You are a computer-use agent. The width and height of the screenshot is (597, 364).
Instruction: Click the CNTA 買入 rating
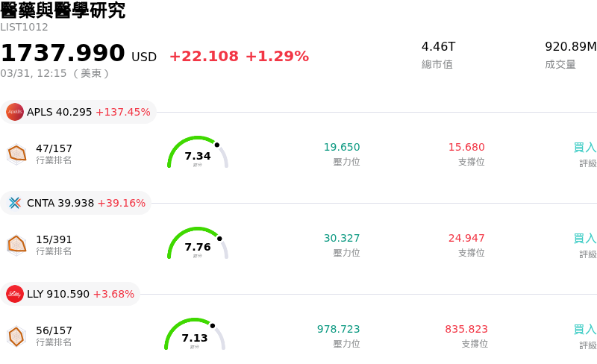585,239
